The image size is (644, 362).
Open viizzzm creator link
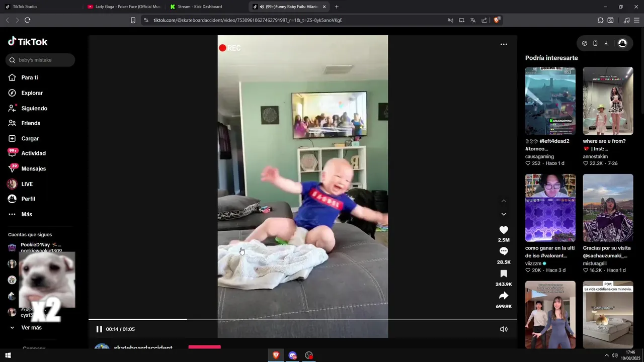pos(533,263)
